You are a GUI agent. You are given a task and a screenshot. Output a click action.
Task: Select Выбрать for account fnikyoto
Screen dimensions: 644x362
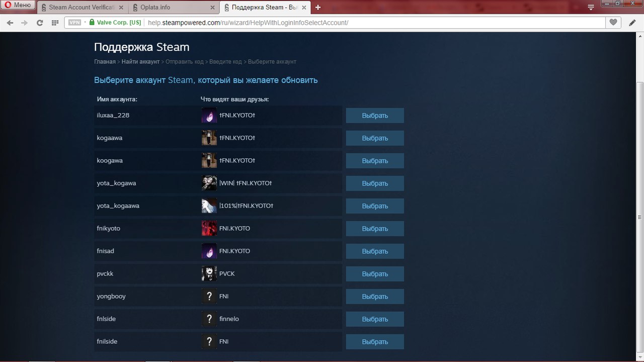pyautogui.click(x=375, y=229)
